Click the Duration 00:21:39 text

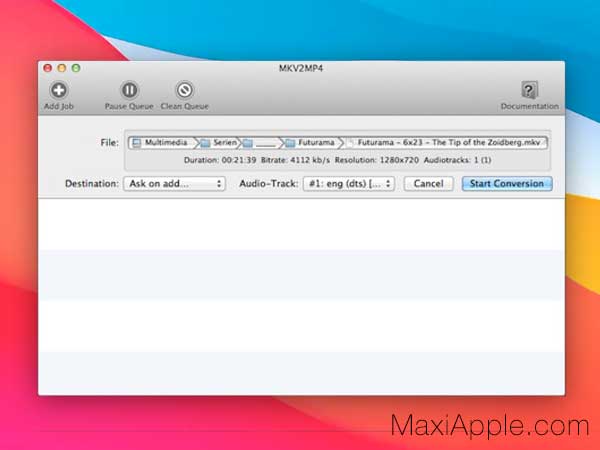[x=220, y=160]
